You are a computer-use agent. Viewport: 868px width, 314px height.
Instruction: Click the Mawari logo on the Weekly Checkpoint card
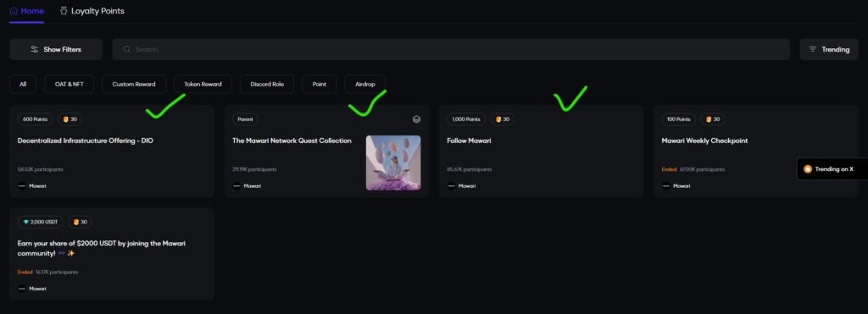(x=666, y=186)
